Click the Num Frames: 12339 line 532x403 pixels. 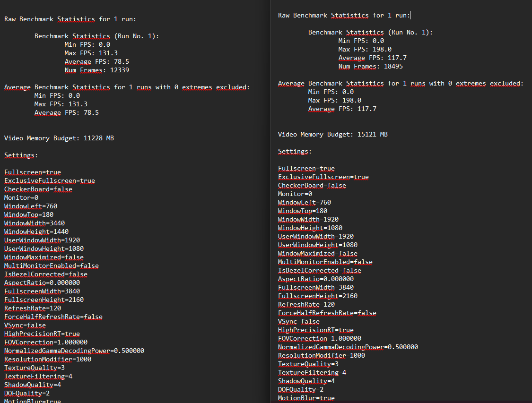tap(97, 70)
